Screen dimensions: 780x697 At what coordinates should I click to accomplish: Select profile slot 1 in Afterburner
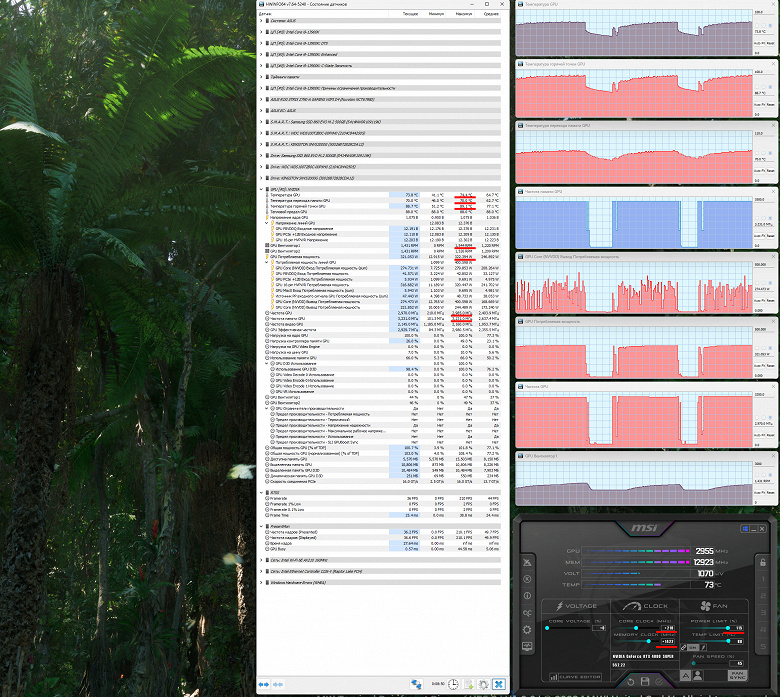(x=763, y=579)
